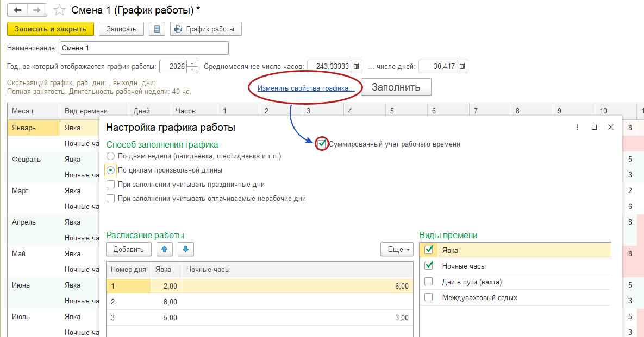Move schedule row up with arrow
The height and width of the screenshot is (337, 644).
click(165, 249)
